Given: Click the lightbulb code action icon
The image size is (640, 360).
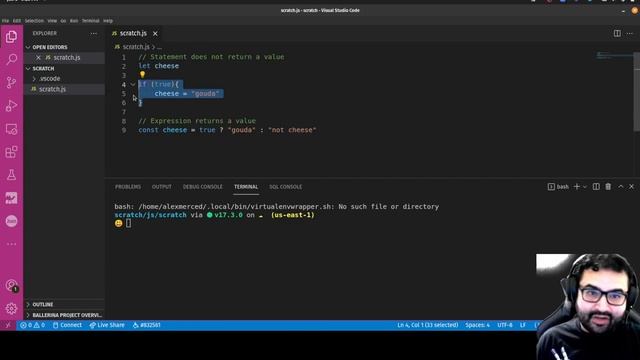Looking at the screenshot, I should 142,75.
